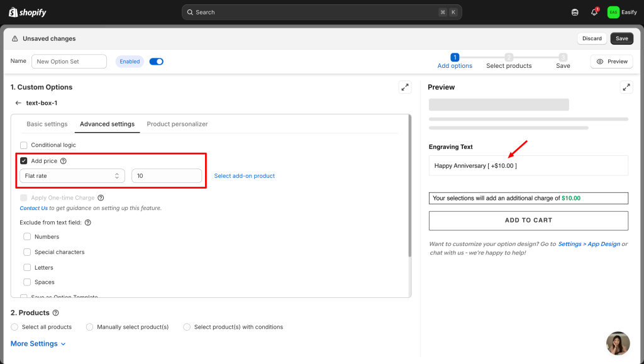Screen dimensions: 644x364
Task: Expand More Settings section
Action: pyautogui.click(x=38, y=344)
